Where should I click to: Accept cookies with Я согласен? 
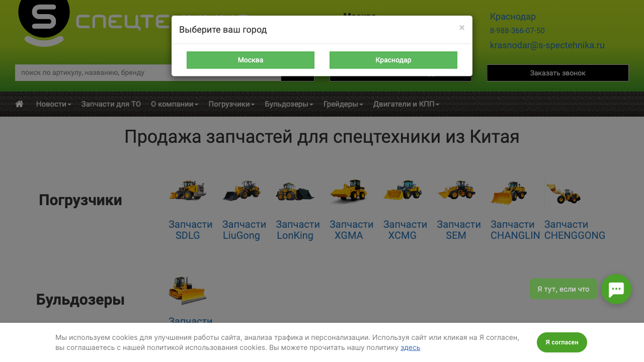click(x=562, y=342)
